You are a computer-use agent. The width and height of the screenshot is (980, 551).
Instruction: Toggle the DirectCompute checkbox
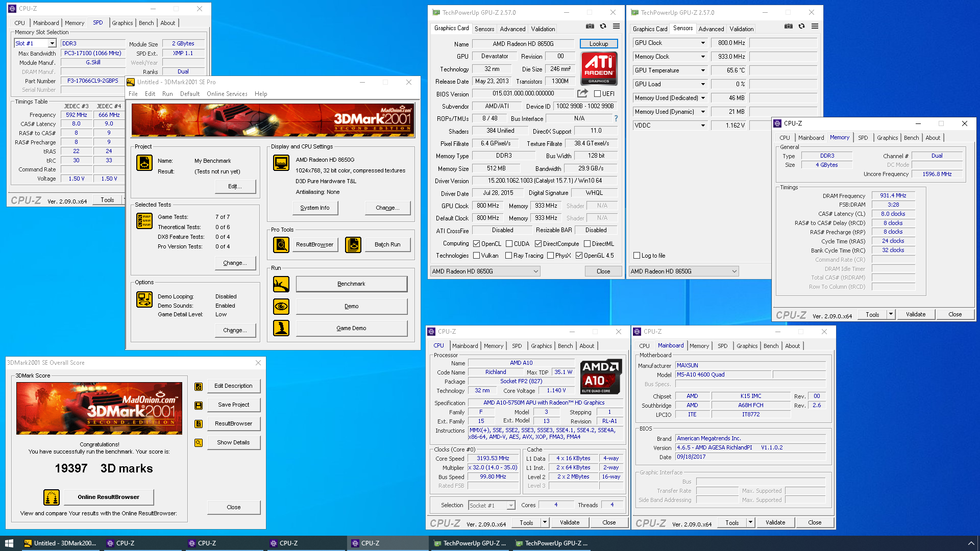[x=538, y=244]
